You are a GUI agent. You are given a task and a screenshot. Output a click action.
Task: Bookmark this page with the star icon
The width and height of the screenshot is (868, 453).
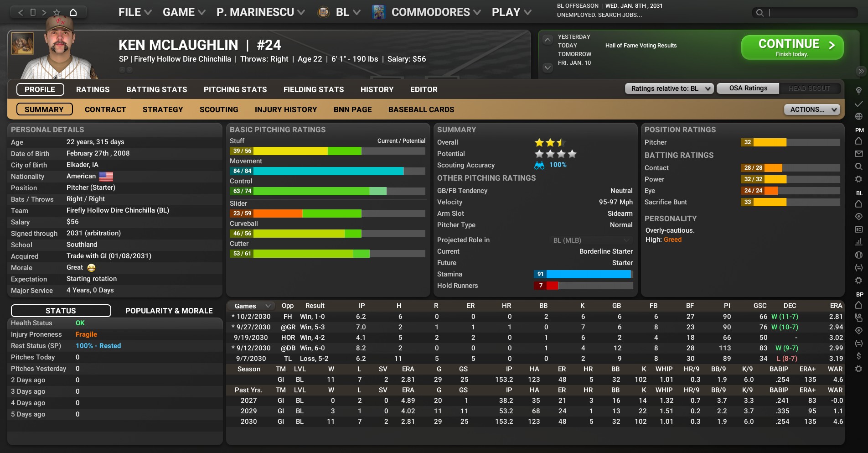57,12
